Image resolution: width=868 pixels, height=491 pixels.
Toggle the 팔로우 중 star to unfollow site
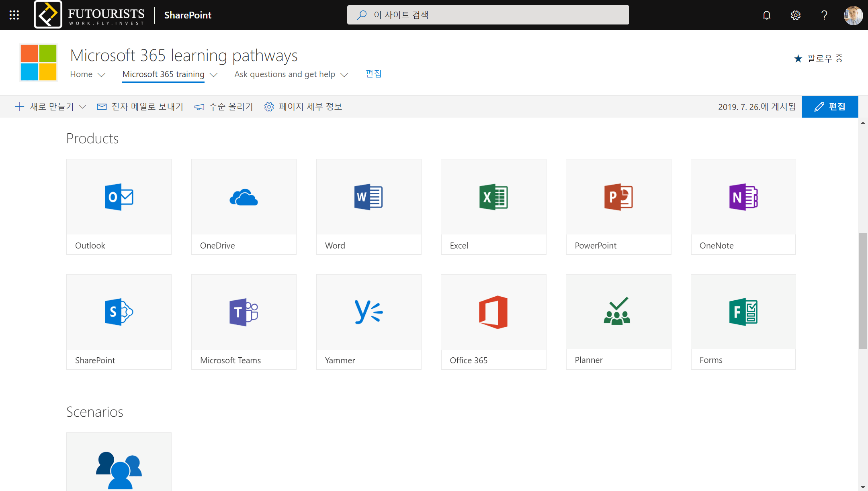[798, 58]
